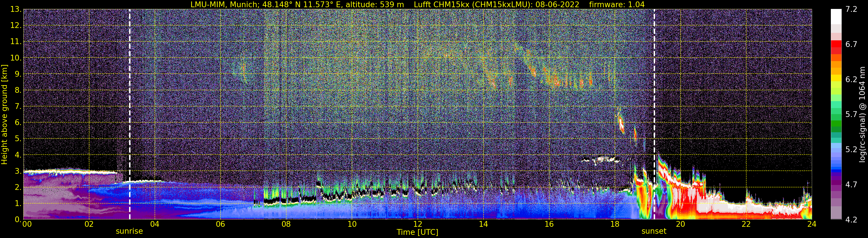
Task: Click the 6.2 value on the colorbar
Action: (851, 79)
